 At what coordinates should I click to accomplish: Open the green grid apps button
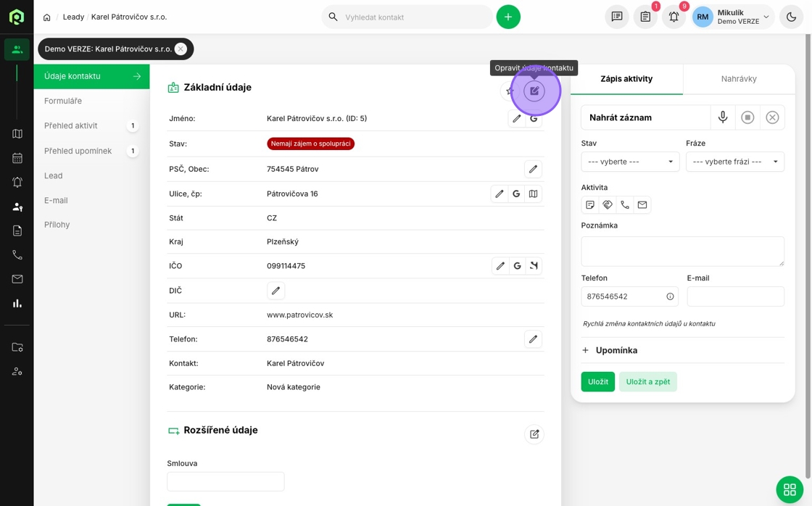coord(790,489)
